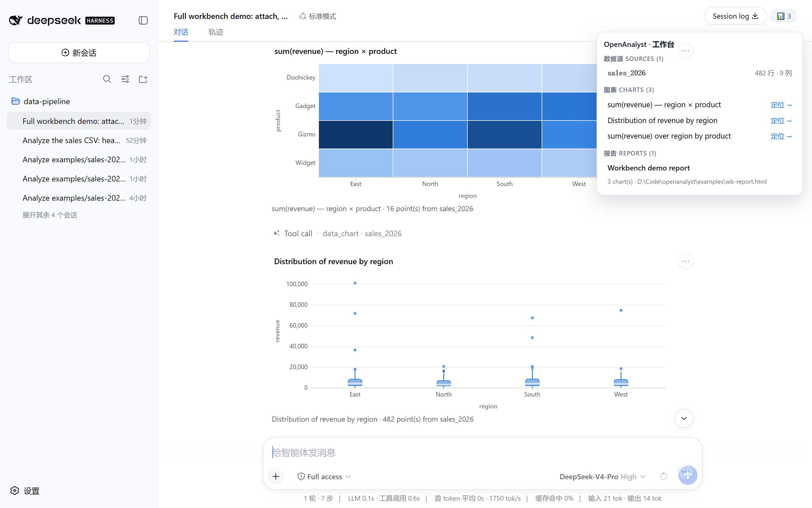Image resolution: width=812 pixels, height=508 pixels.
Task: Select the data-pipeline folder
Action: tap(41, 101)
